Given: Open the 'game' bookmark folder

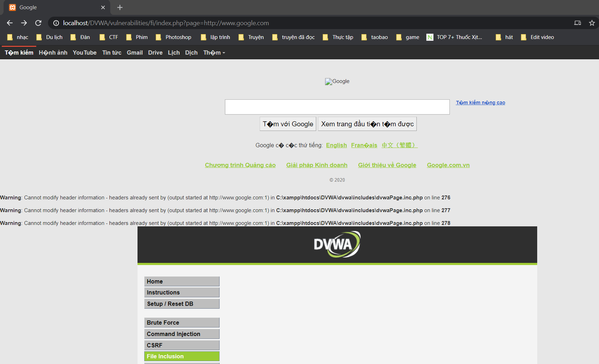Looking at the screenshot, I should (x=408, y=37).
